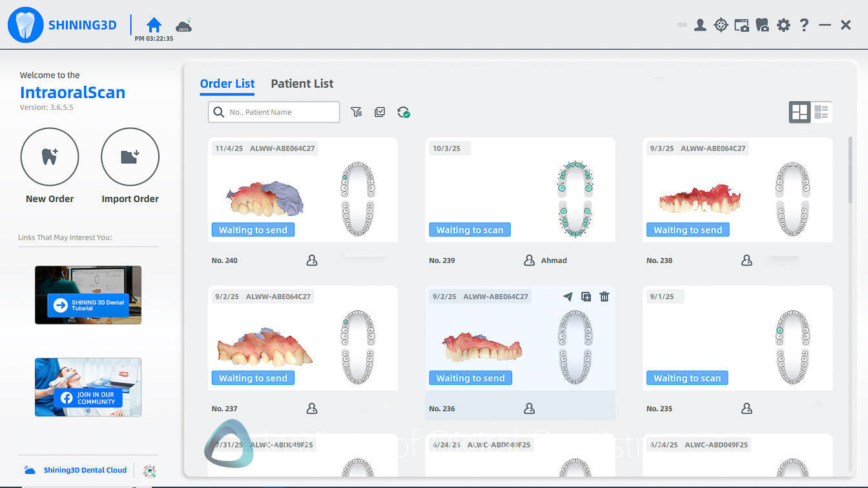Send order No. 236 using the paper plane icon
The image size is (868, 488).
tap(568, 296)
